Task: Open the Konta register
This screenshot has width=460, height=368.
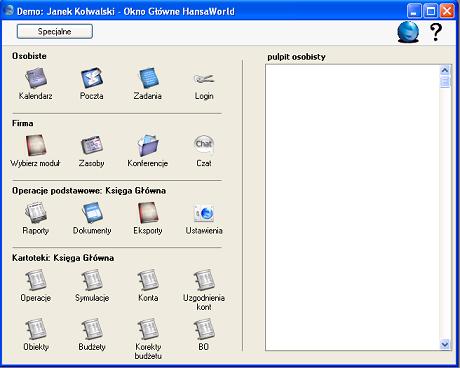Action: [x=148, y=280]
